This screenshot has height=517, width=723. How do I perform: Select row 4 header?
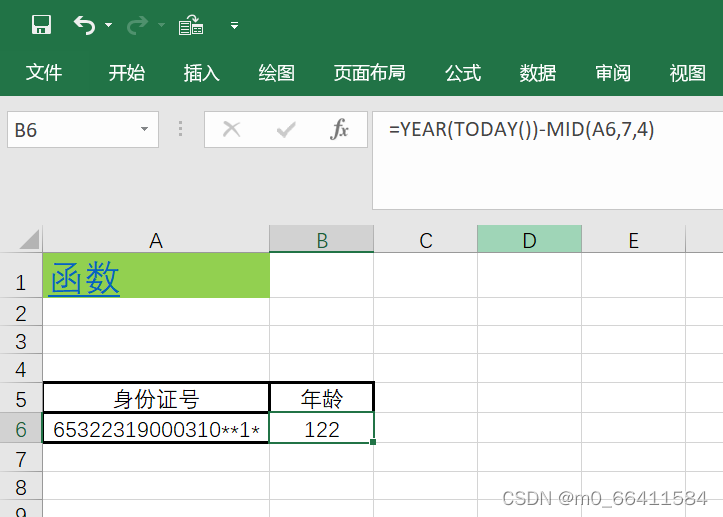pyautogui.click(x=21, y=368)
